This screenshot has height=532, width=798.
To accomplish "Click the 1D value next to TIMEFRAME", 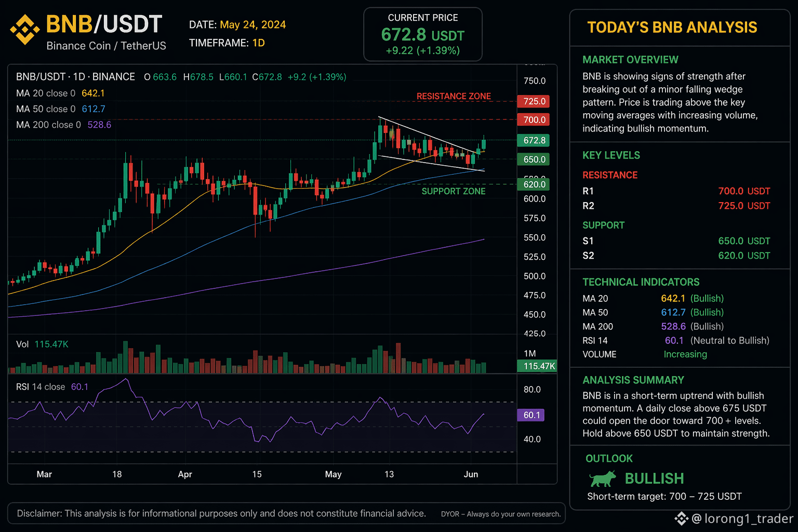I will tap(259, 43).
